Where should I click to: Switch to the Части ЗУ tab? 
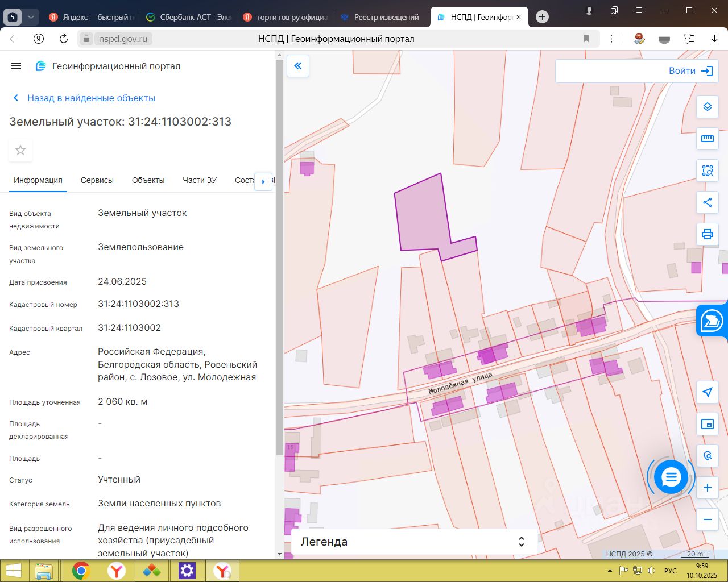pyautogui.click(x=200, y=180)
